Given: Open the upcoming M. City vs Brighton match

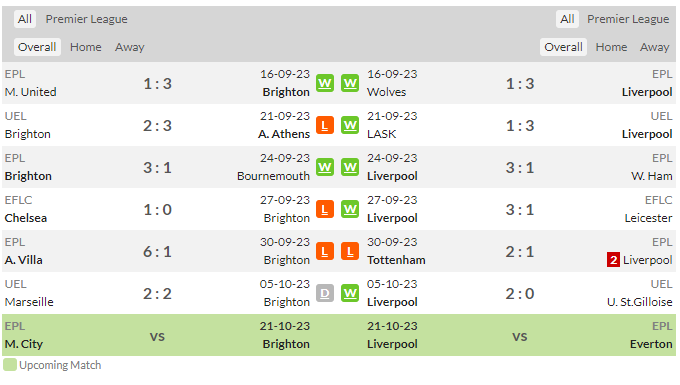Looking at the screenshot, I should tap(171, 335).
